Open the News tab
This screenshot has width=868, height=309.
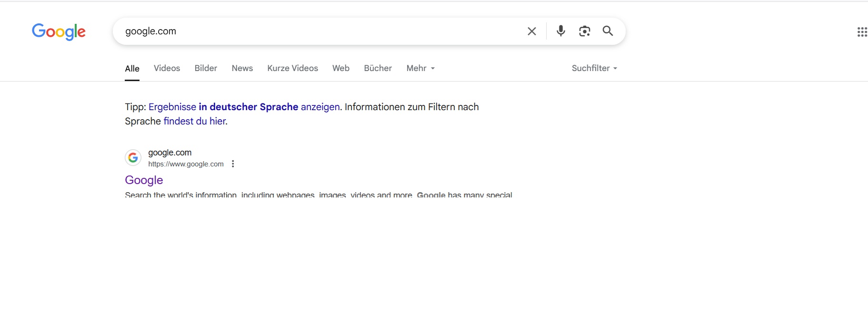click(x=242, y=68)
